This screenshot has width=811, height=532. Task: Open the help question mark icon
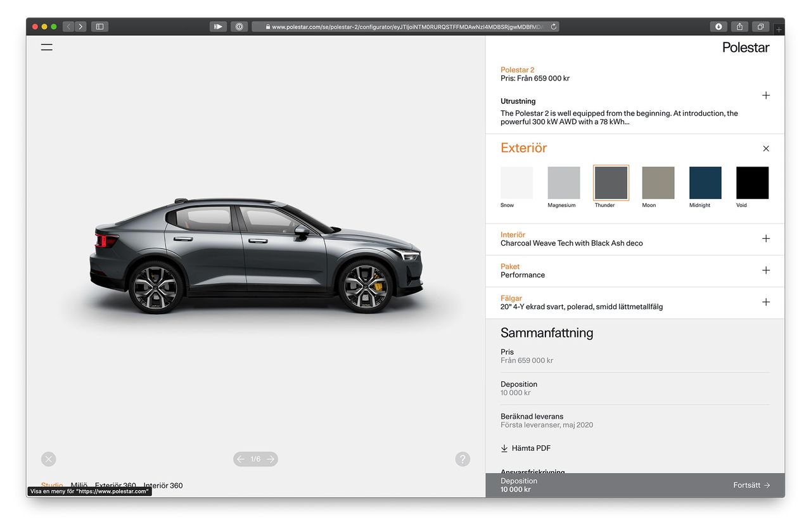pos(463,459)
